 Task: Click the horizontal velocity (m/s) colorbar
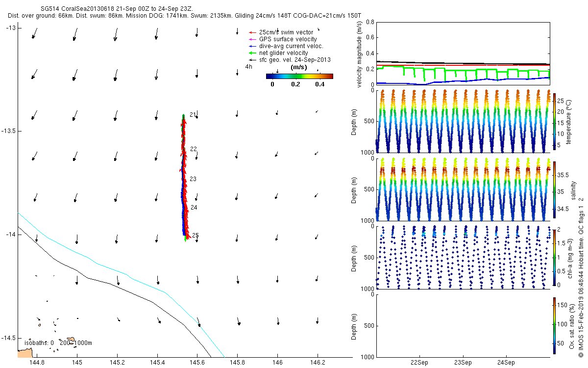point(299,76)
